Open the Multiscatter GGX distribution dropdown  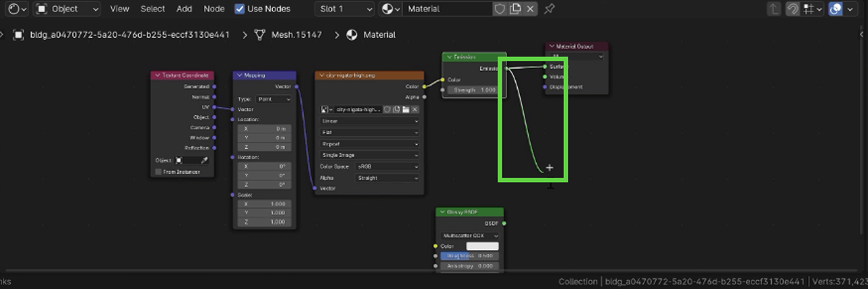(x=470, y=235)
